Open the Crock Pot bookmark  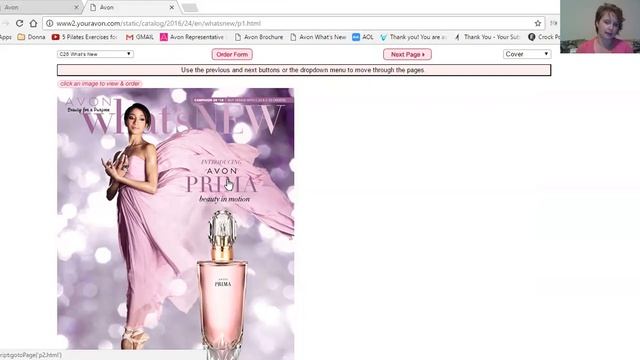[x=543, y=37]
